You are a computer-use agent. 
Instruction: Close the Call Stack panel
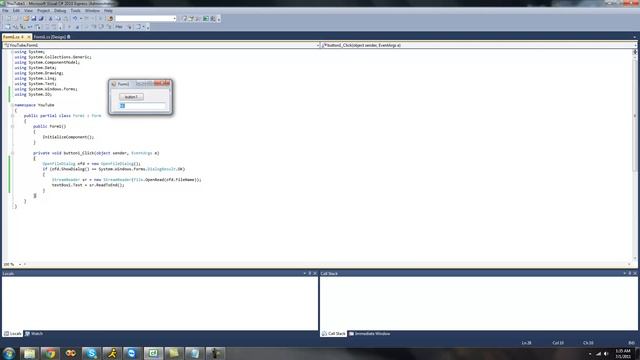point(635,273)
